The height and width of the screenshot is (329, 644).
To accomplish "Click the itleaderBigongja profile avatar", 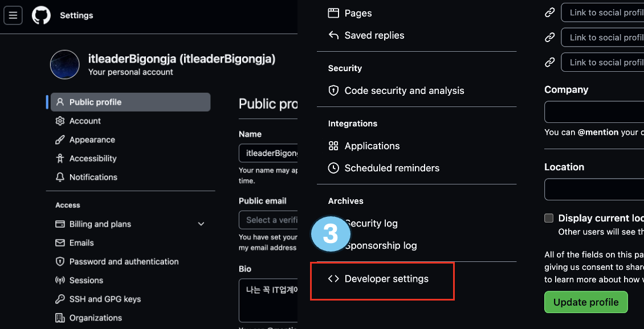I will point(65,65).
